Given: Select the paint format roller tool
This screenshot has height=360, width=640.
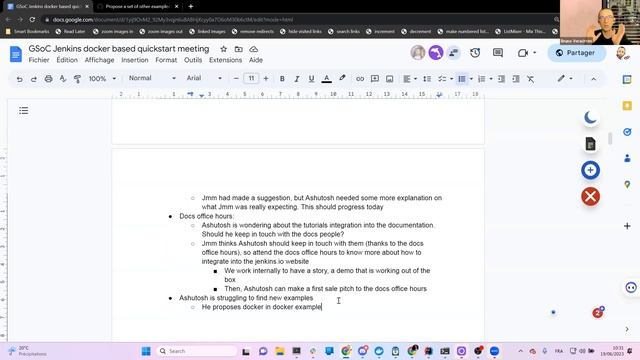Looking at the screenshot, I should coord(77,79).
